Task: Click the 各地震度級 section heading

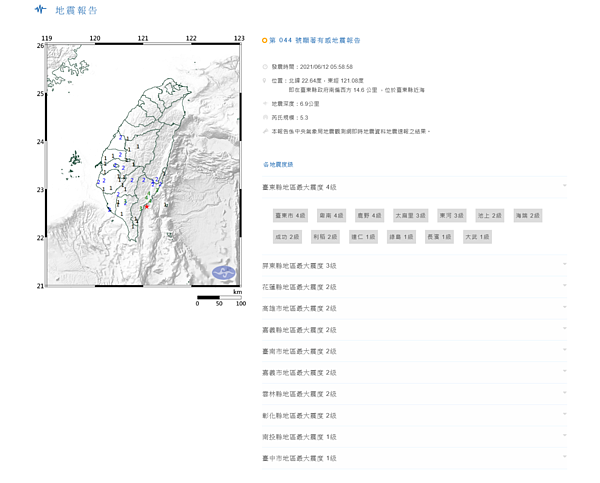Action: (278, 165)
